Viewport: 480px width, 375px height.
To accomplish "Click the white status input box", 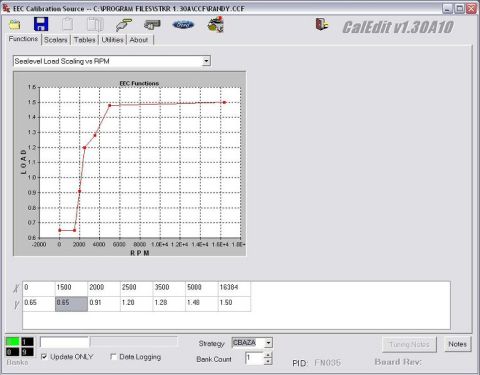I will tap(65, 342).
